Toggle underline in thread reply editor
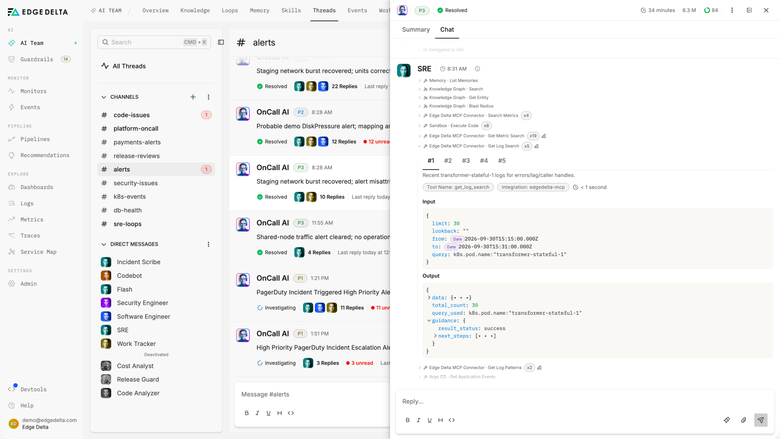This screenshot has width=780, height=439. pos(429,420)
